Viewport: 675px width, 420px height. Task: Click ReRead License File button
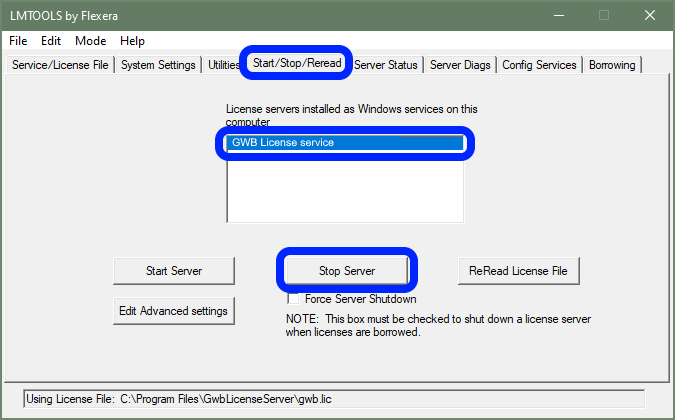518,271
